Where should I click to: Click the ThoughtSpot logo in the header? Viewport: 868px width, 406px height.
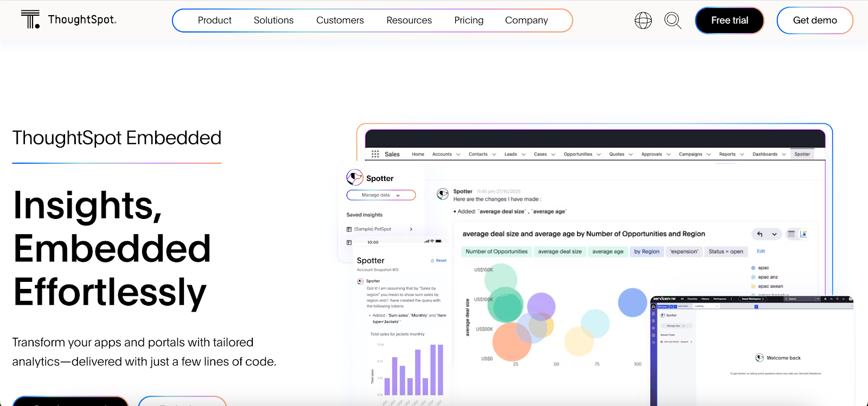[x=68, y=20]
